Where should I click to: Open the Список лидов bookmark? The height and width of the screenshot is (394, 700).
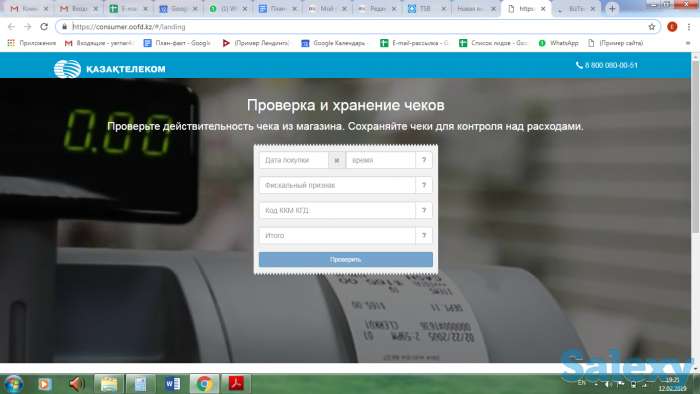point(493,43)
